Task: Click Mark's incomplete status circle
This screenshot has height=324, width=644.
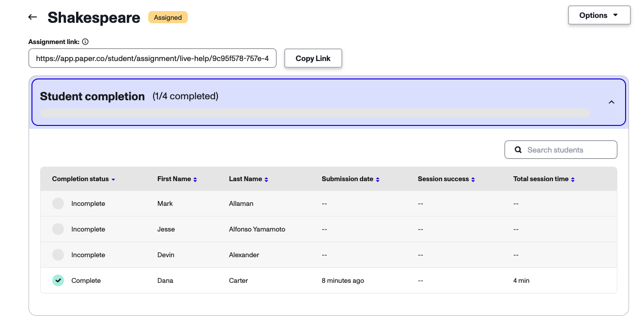Action: (58, 203)
